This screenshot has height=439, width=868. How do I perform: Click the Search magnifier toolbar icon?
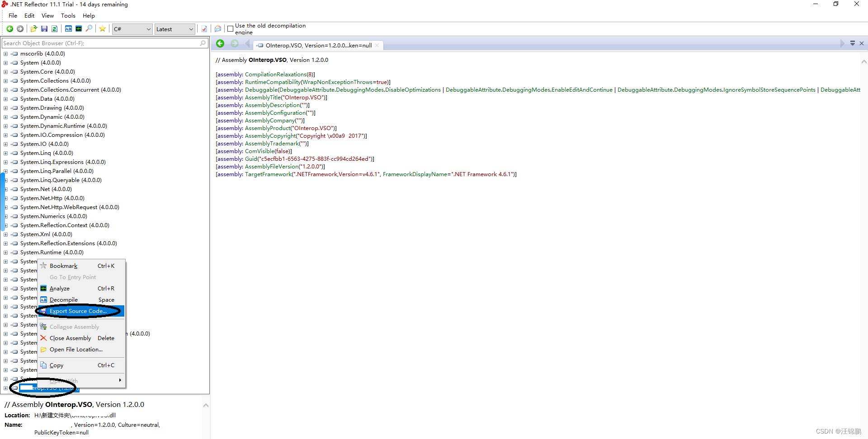click(x=89, y=29)
